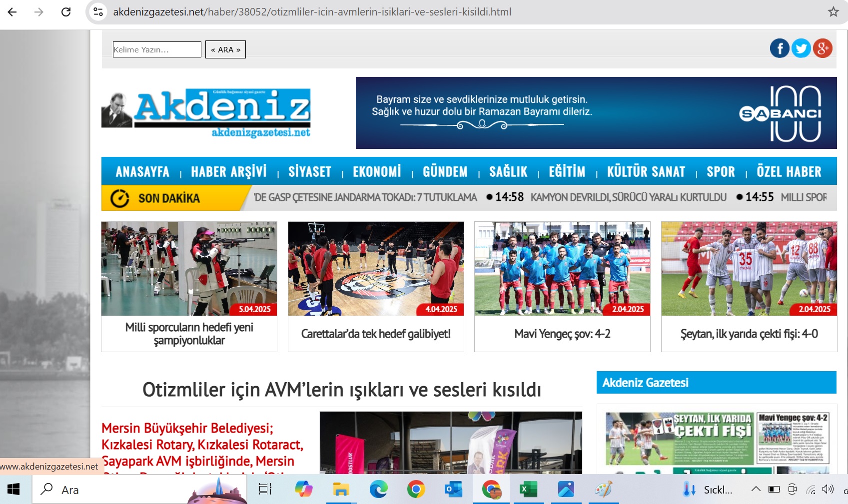Open site information icon in address bar
The height and width of the screenshot is (504, 848).
pyautogui.click(x=98, y=12)
